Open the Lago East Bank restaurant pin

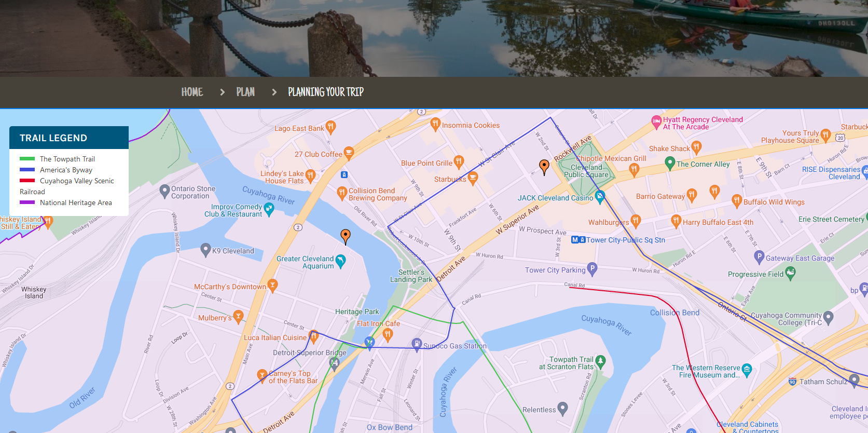pos(330,127)
